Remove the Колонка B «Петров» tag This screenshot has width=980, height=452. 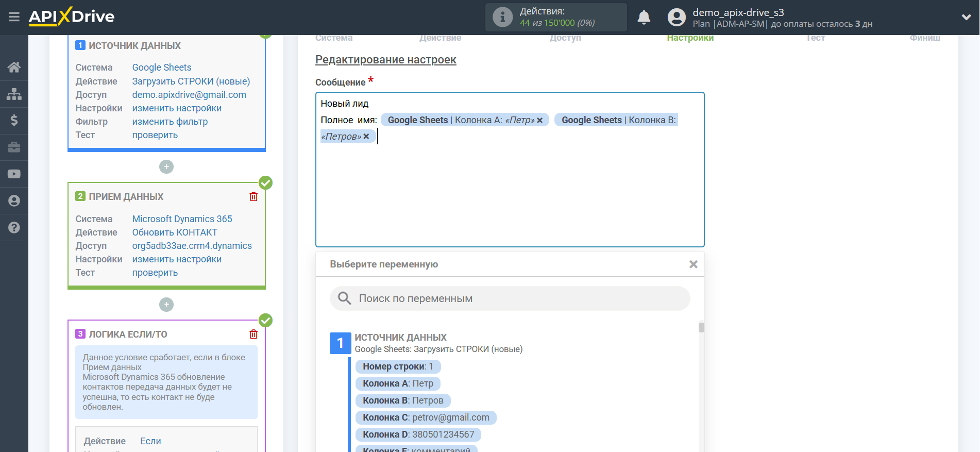366,137
